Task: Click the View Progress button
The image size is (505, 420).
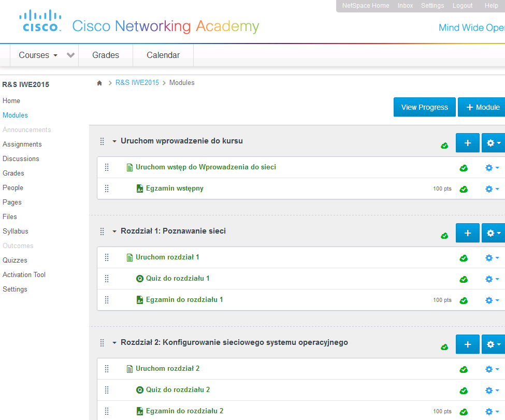Action: (425, 107)
